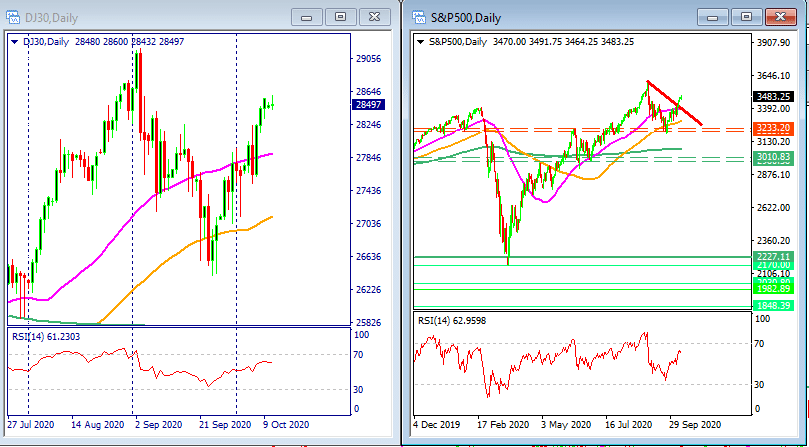Click the 1982.89 level label

click(x=772, y=289)
